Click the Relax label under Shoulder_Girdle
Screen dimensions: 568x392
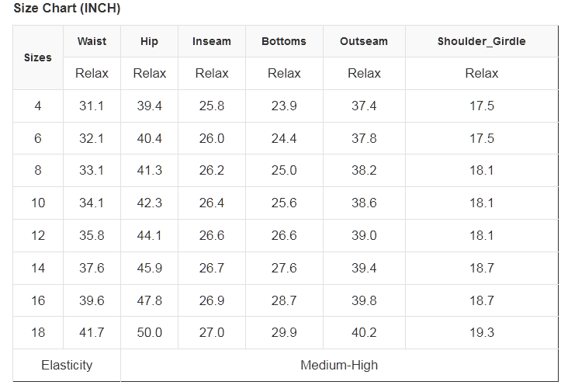(481, 74)
